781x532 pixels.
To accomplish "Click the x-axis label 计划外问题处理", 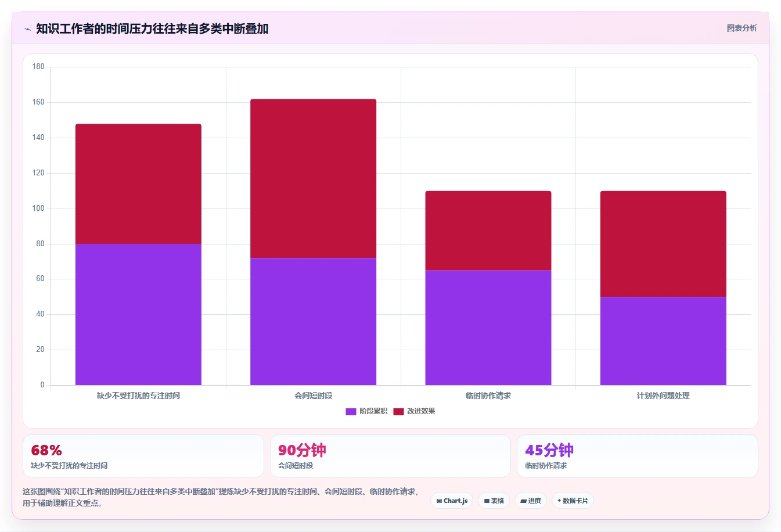I will pos(663,396).
